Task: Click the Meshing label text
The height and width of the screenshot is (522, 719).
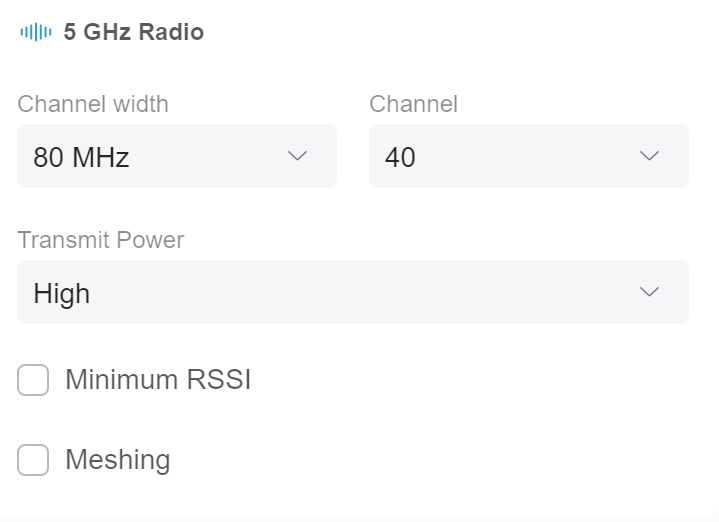Action: pos(117,460)
